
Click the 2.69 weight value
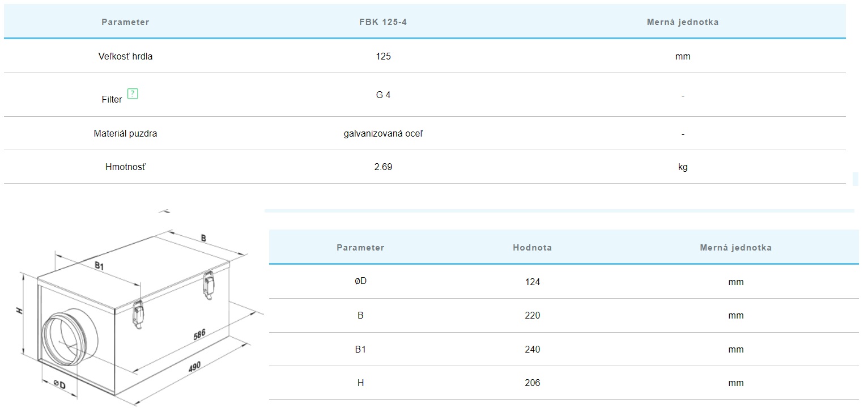pos(383,167)
